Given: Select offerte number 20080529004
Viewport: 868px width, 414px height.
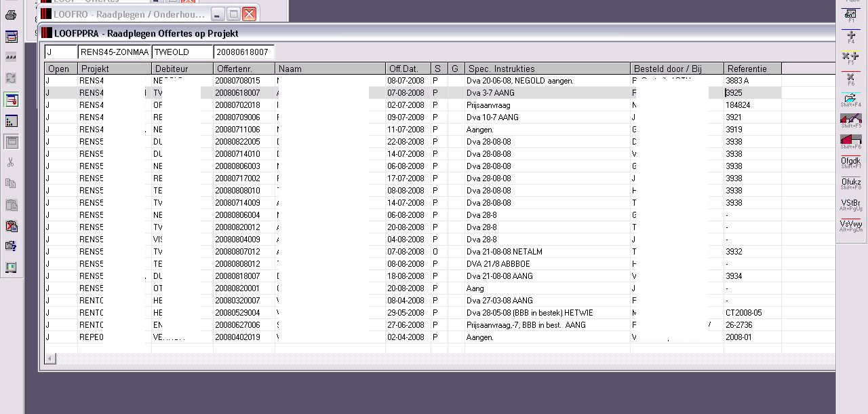Looking at the screenshot, I should (x=237, y=313).
